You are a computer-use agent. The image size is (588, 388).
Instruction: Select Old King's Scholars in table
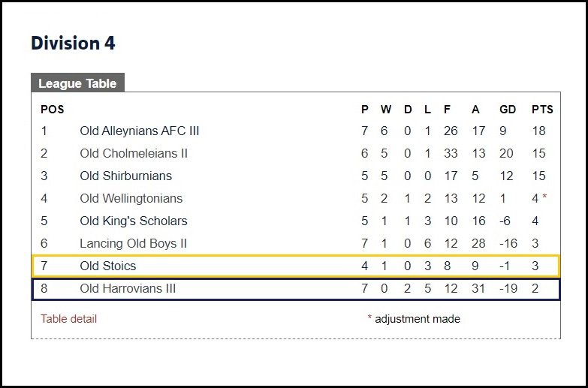tap(134, 221)
